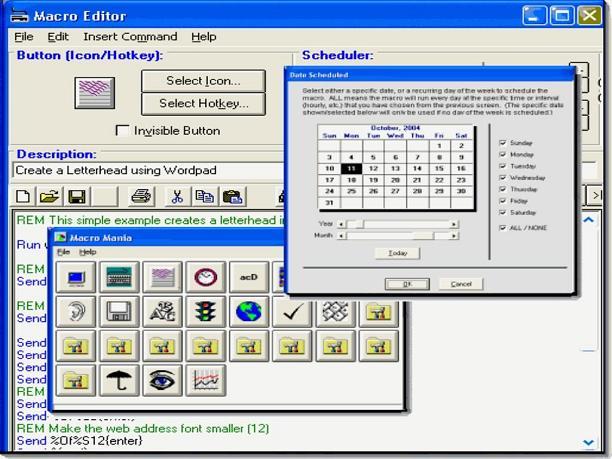Click the Copy toolbar icon
Screen dimensions: 612x459
tap(205, 196)
